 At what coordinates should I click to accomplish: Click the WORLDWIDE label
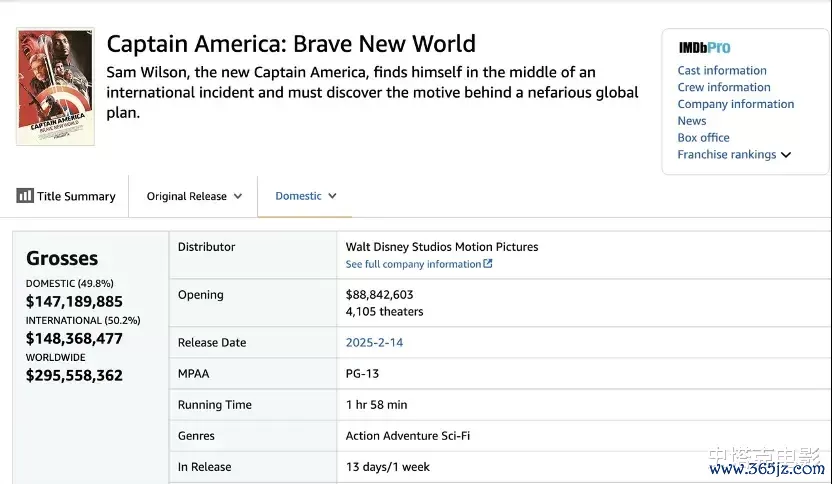56,358
